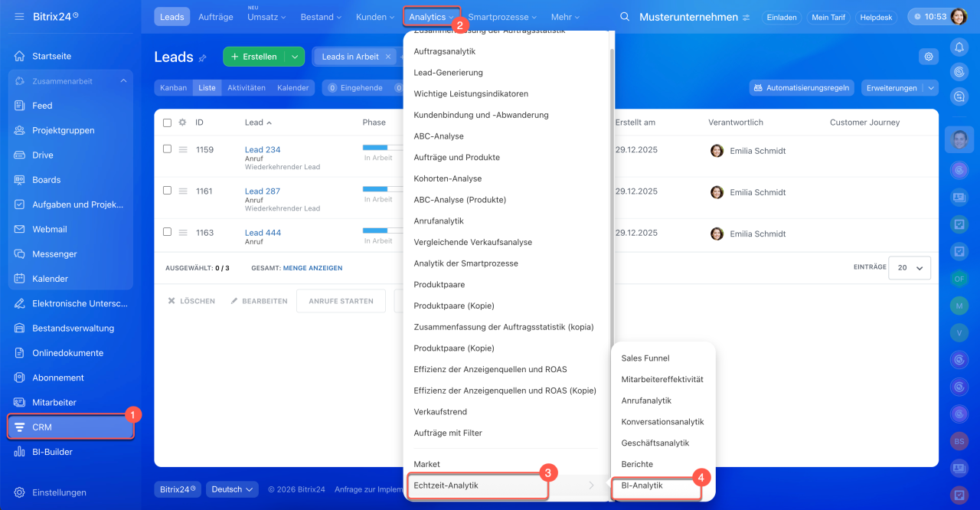Image resolution: width=980 pixels, height=510 pixels.
Task: Open row menu for Lead 287
Action: point(183,191)
